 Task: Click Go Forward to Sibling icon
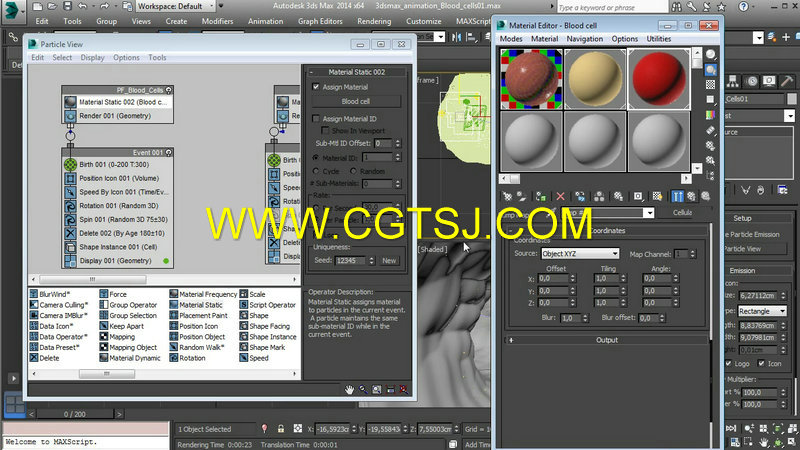706,196
